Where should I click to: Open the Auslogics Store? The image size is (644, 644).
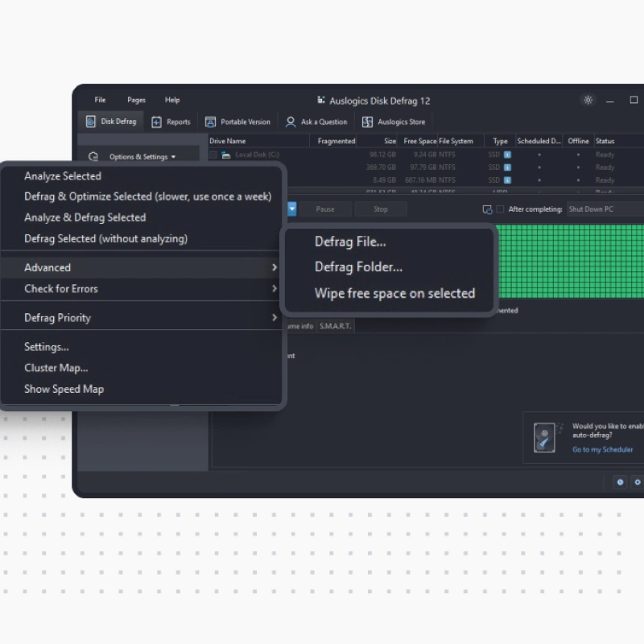394,122
